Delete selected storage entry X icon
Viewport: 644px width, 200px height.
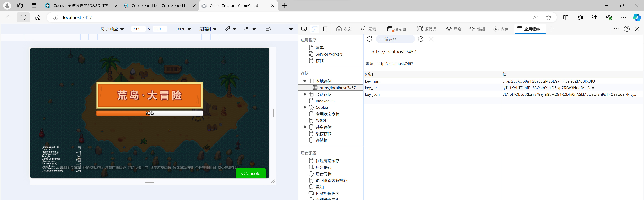click(x=431, y=39)
